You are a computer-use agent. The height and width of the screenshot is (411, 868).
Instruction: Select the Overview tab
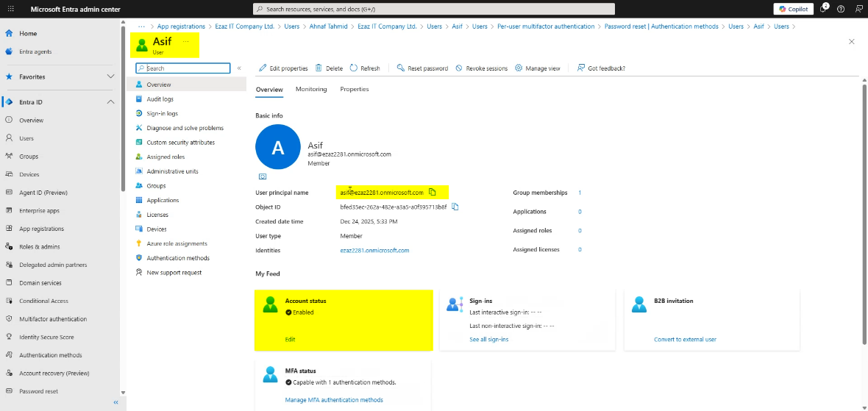pos(269,90)
